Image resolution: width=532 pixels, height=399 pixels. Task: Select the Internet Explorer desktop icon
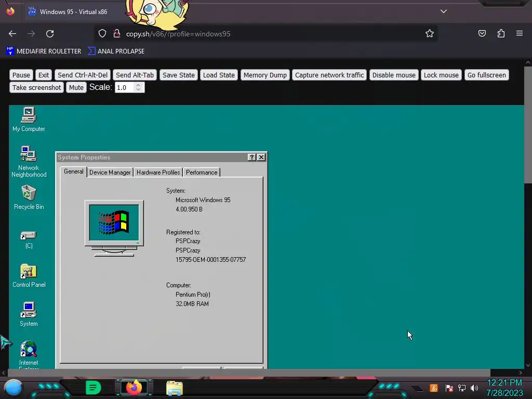pos(29,354)
